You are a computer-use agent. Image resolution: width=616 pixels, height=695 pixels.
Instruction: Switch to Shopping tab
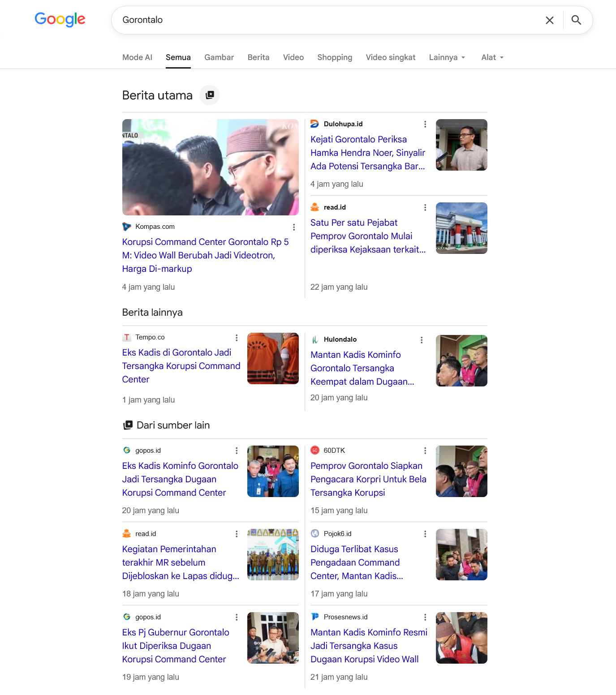tap(335, 57)
